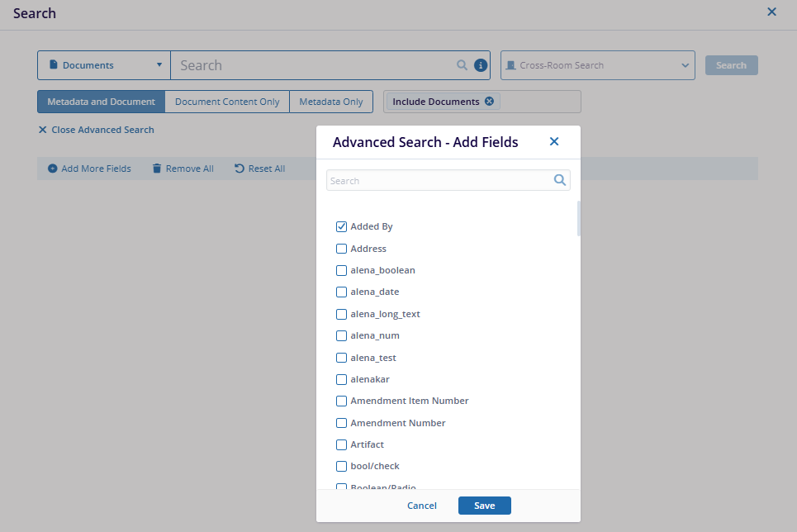This screenshot has width=797, height=532.
Task: Switch to Document Content Only tab
Action: (227, 102)
